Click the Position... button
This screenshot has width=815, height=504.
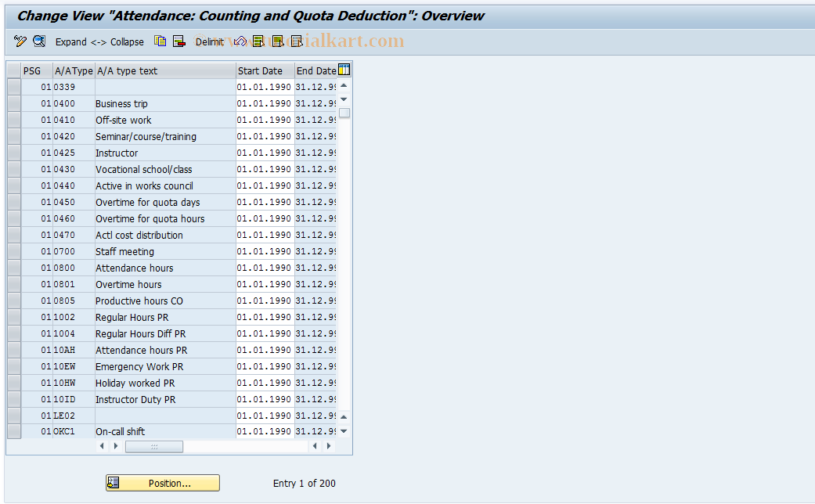(163, 483)
